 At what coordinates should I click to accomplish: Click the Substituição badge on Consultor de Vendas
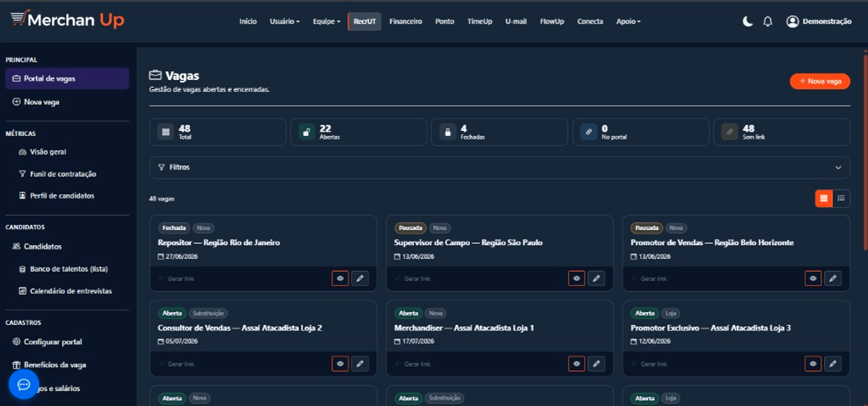[x=208, y=313]
